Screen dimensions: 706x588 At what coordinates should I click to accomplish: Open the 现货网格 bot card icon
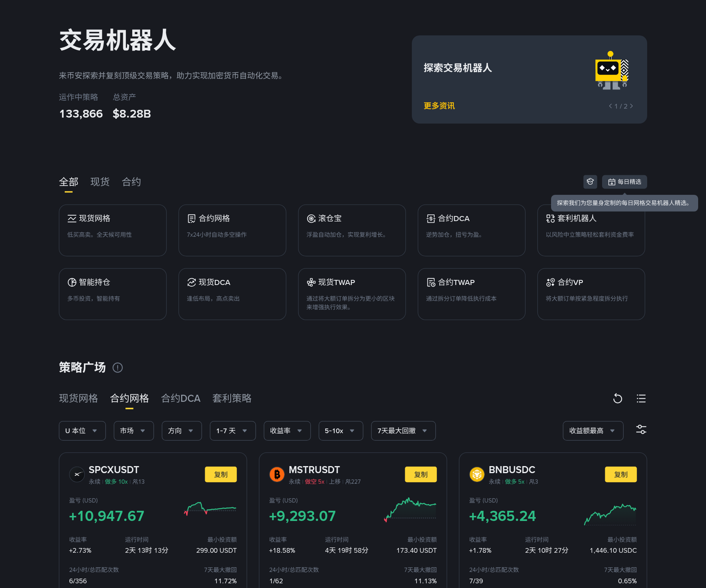point(72,218)
